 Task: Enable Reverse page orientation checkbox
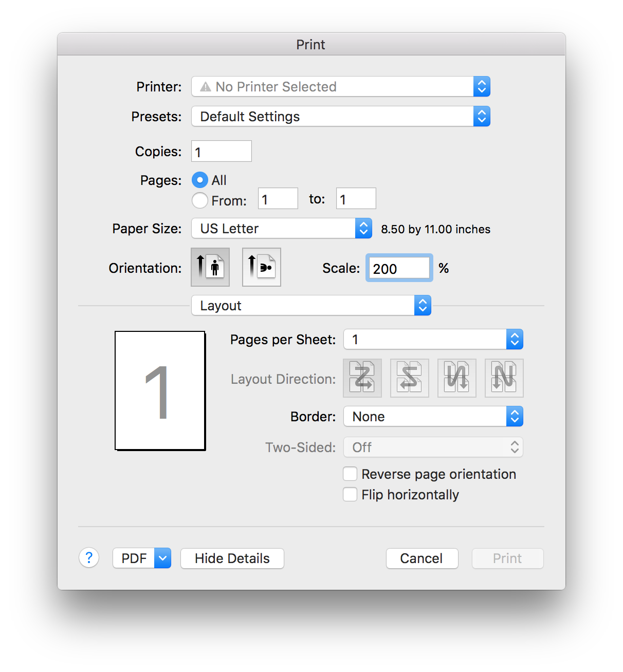coord(350,474)
